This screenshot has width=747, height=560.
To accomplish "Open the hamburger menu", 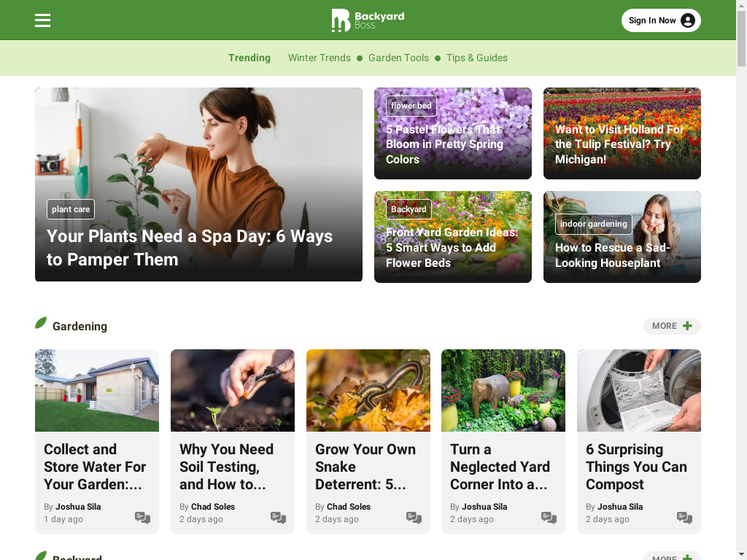I will point(42,20).
